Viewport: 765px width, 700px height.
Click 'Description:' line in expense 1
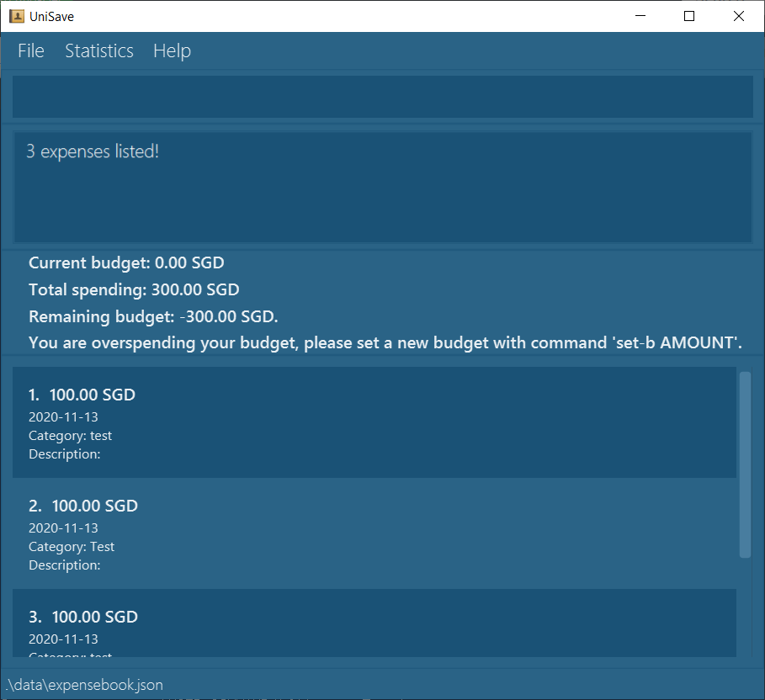[x=65, y=454]
